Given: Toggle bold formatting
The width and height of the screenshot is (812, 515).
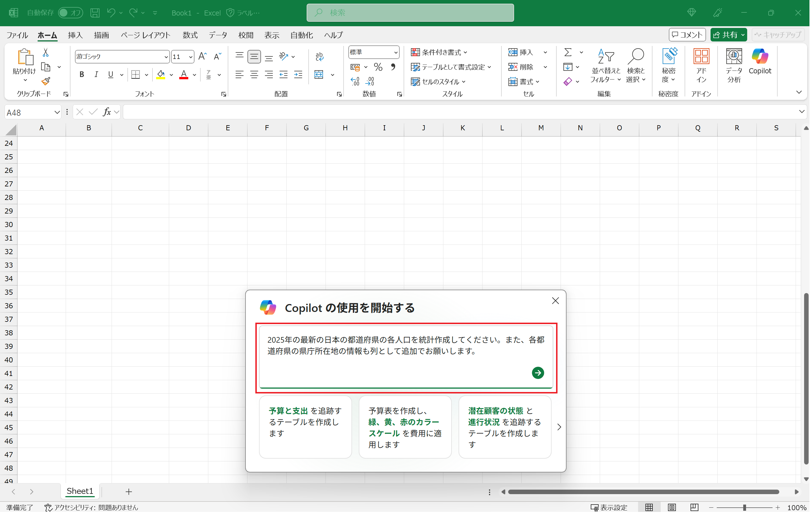Looking at the screenshot, I should (x=82, y=74).
